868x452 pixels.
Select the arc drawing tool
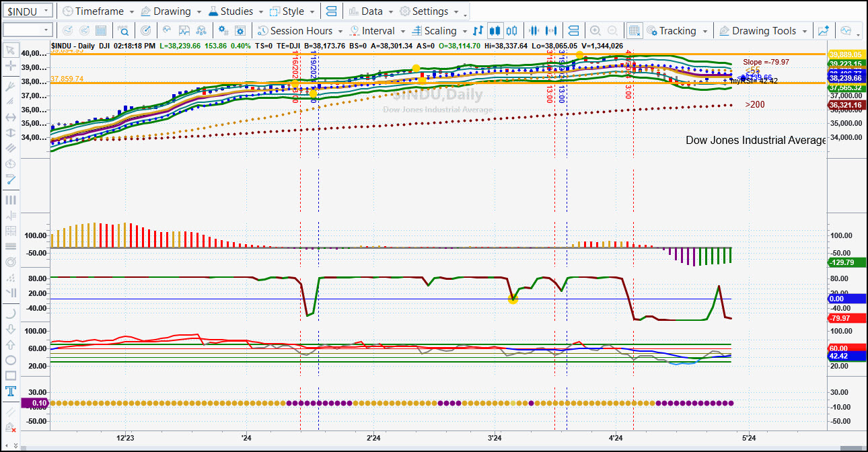(11, 313)
